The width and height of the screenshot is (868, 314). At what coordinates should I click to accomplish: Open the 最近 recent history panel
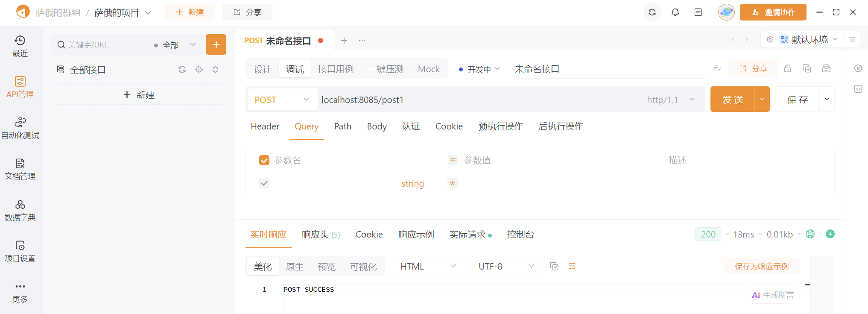[20, 46]
